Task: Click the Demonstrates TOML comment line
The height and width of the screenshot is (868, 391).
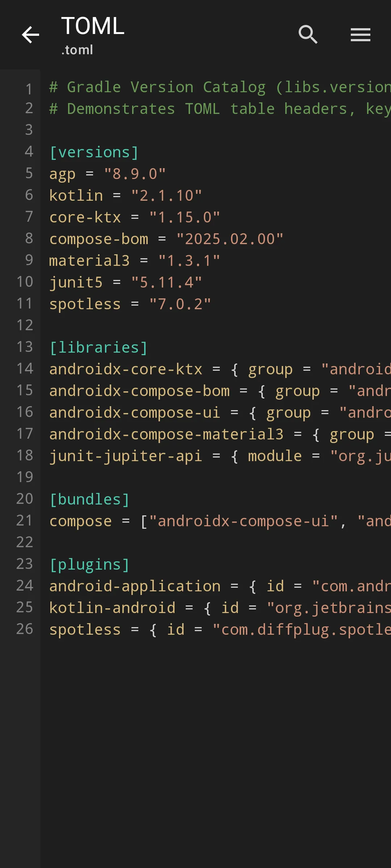Action: [220, 109]
